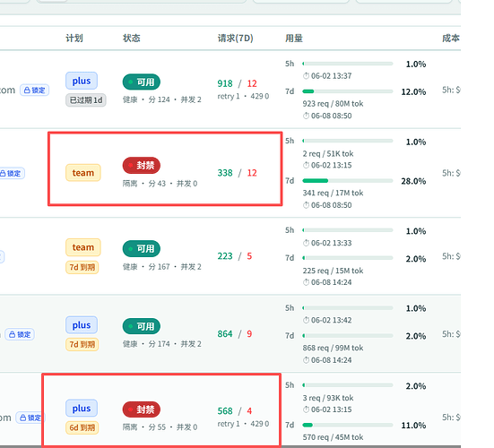The width and height of the screenshot is (494, 448).
Task: Select the plus badge above 6d 到期
Action: pyautogui.click(x=82, y=409)
